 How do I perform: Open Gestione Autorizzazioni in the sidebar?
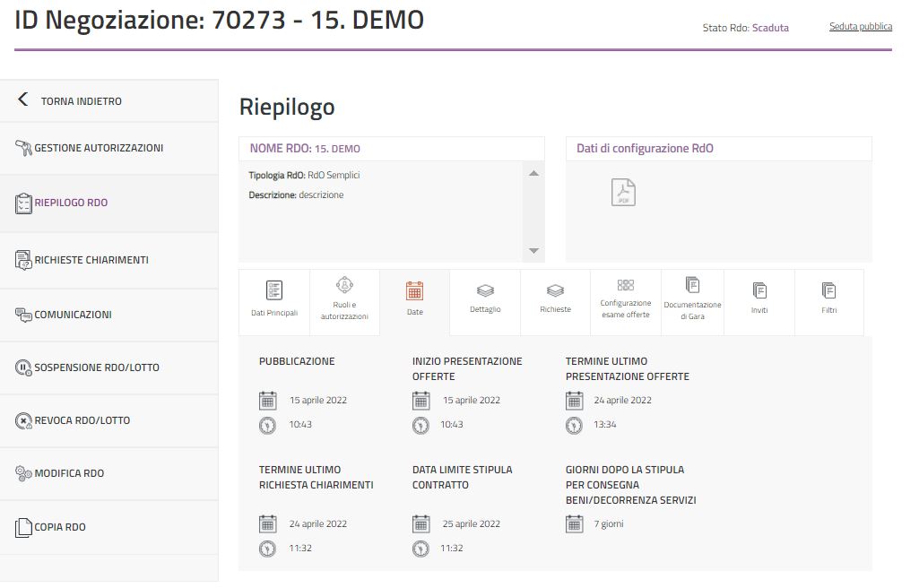tap(99, 148)
